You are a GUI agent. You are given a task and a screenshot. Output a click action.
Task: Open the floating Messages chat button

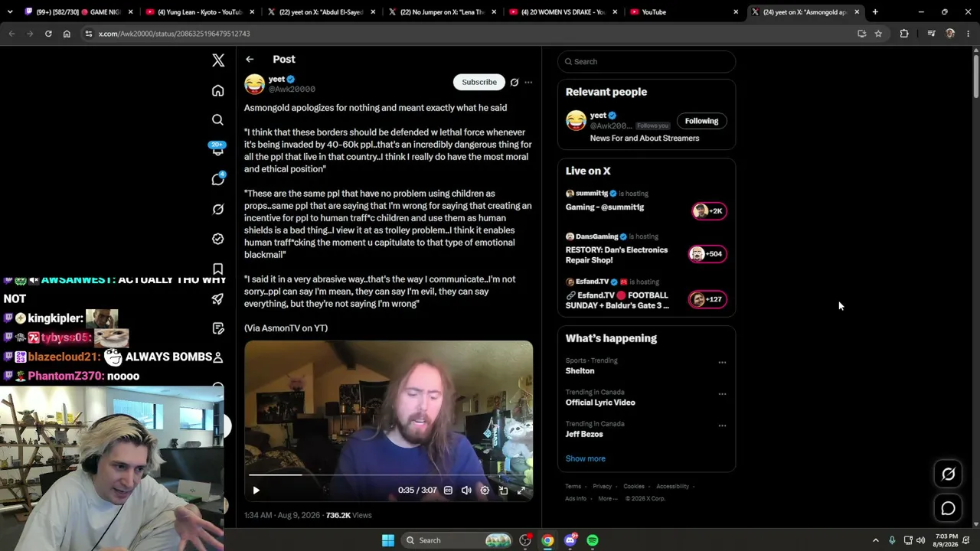point(948,508)
